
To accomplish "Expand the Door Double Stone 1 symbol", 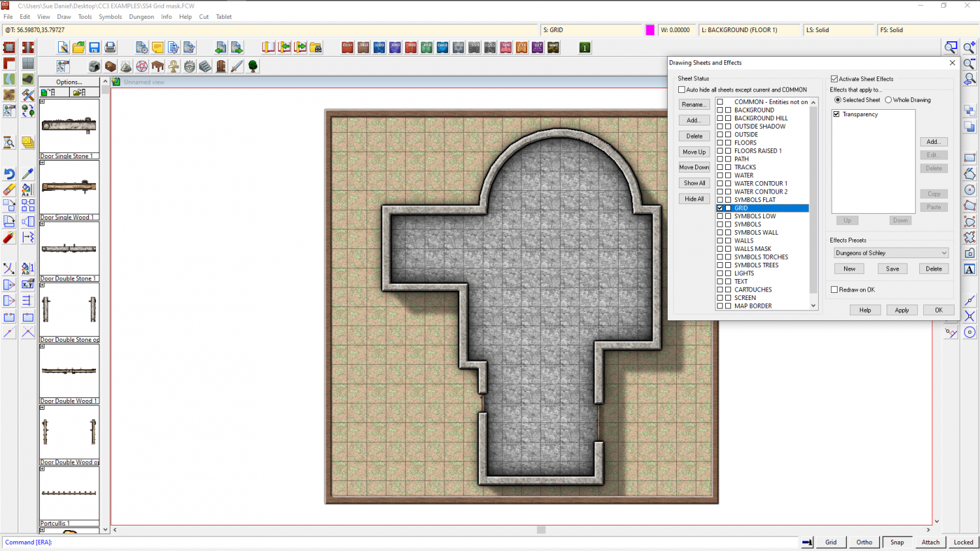I will tap(42, 224).
